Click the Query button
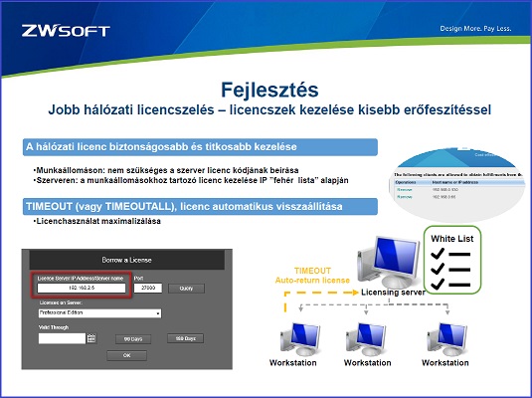This screenshot has height=398, width=532. coord(186,289)
